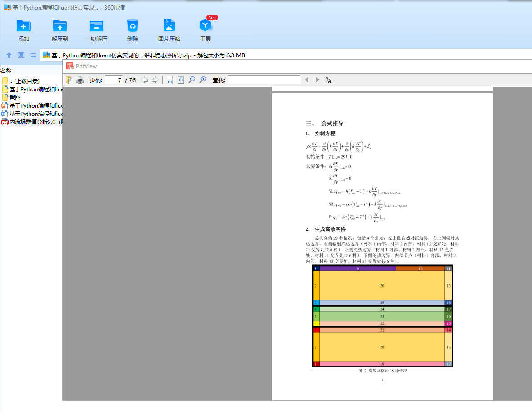Image resolution: width=532 pixels, height=412 pixels.
Task: Switch to the thumbnail view mode icon
Action: 21,55
